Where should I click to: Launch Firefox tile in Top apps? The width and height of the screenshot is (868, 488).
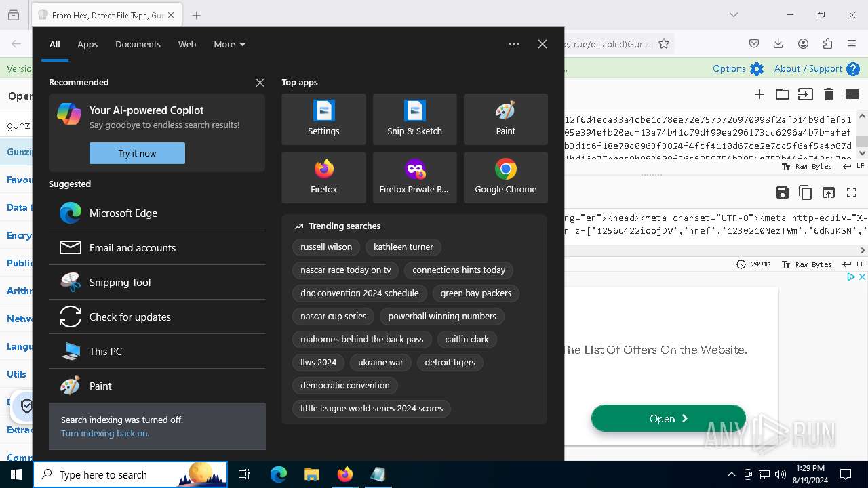pyautogui.click(x=323, y=178)
